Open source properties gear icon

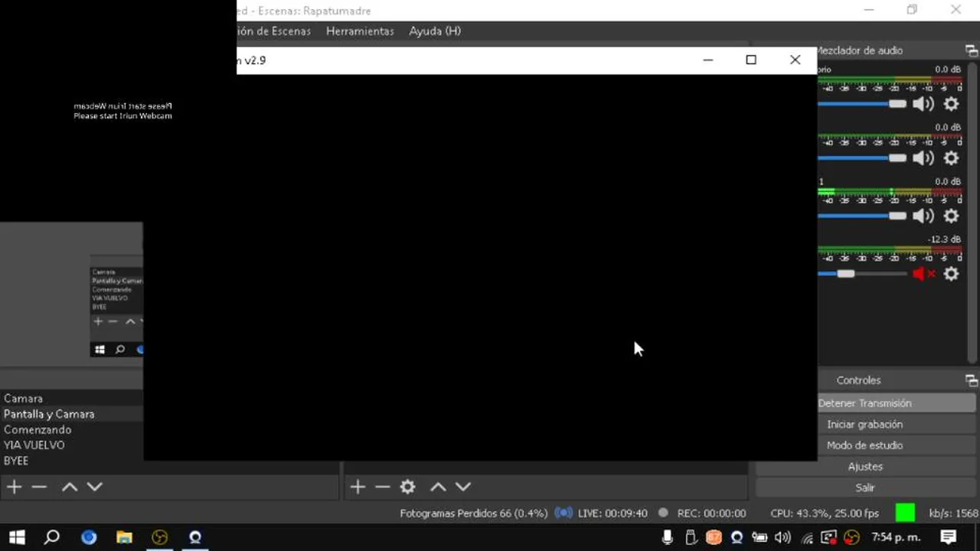tap(408, 487)
